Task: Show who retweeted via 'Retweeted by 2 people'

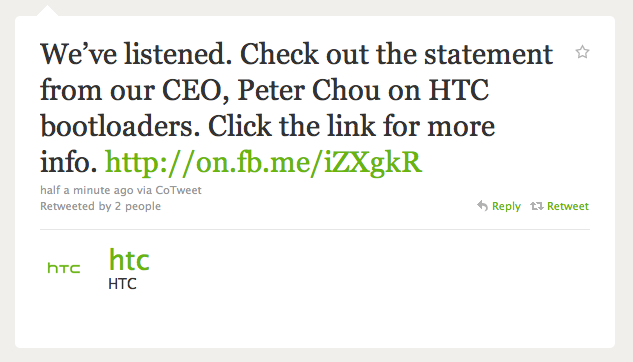Action: point(100,206)
